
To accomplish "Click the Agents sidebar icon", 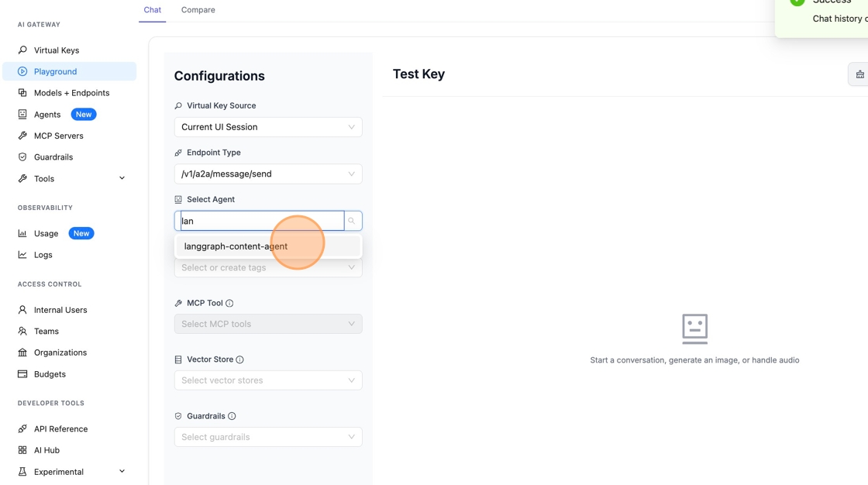I will pyautogui.click(x=22, y=115).
